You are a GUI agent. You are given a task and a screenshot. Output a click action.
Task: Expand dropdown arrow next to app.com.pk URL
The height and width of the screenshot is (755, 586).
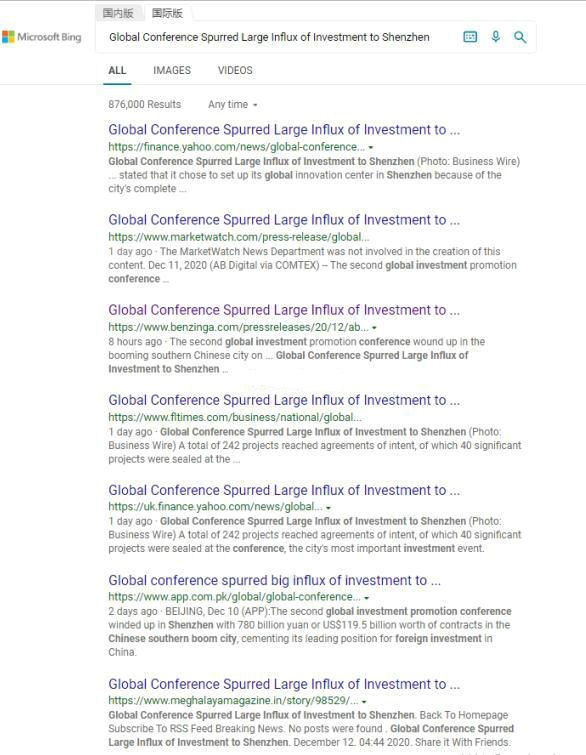pos(366,598)
